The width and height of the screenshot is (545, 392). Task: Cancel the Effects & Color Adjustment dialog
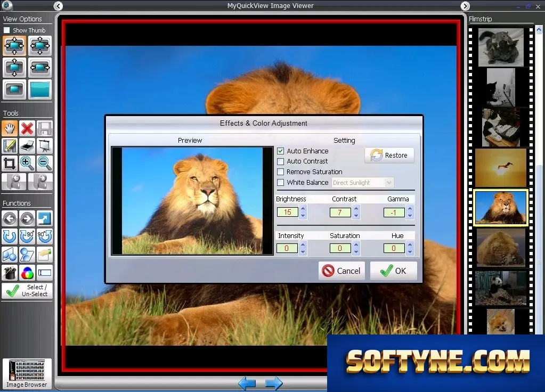[x=341, y=271]
